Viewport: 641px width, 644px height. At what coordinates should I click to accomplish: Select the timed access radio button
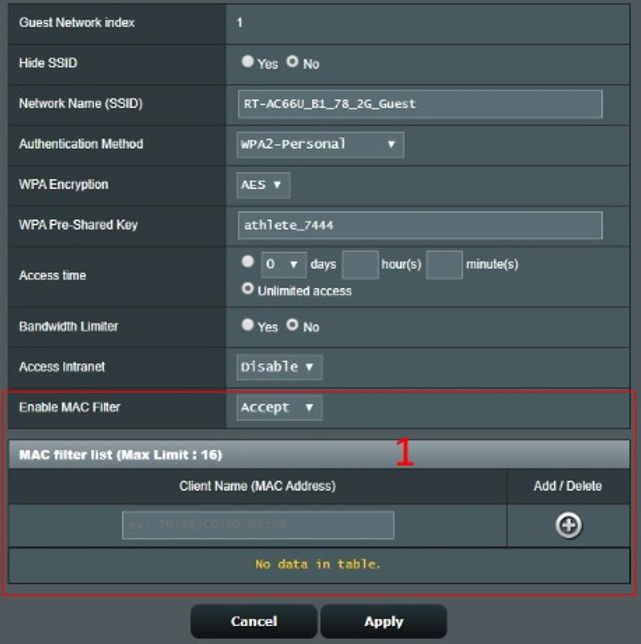[x=248, y=263]
